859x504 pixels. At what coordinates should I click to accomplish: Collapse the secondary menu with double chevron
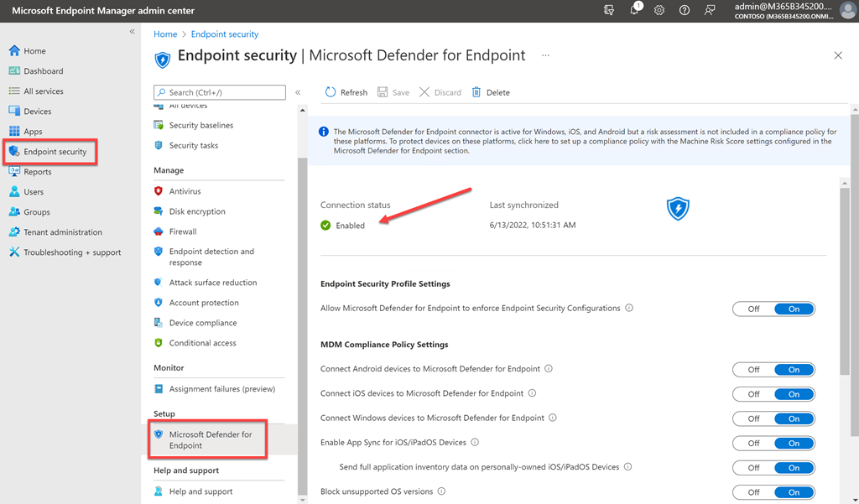click(x=298, y=92)
